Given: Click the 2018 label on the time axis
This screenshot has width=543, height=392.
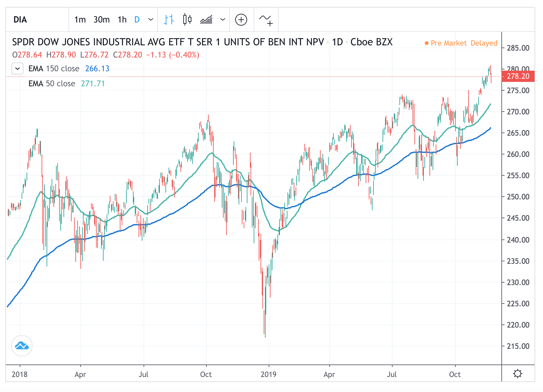Looking at the screenshot, I should (x=19, y=374).
